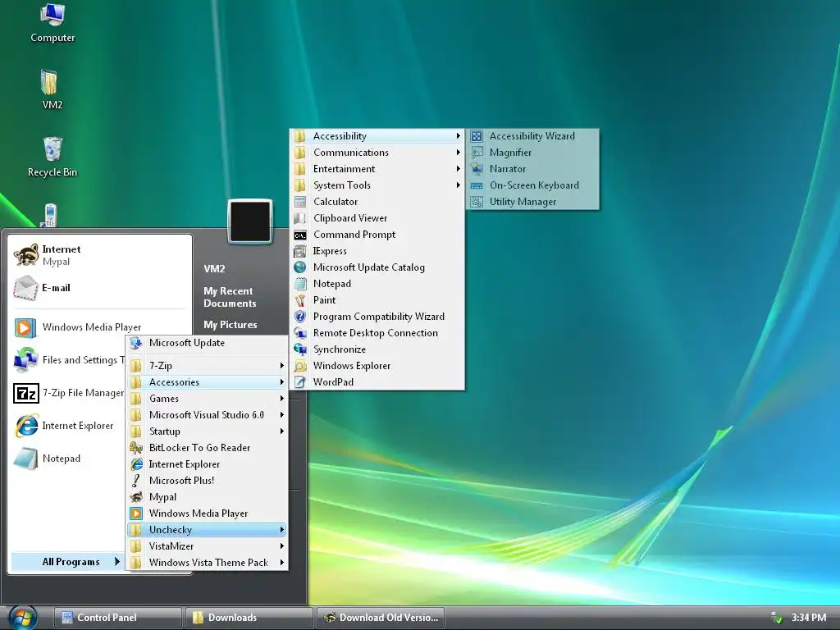This screenshot has width=840, height=630.
Task: Start Remote Desktop Connection
Action: tap(377, 333)
